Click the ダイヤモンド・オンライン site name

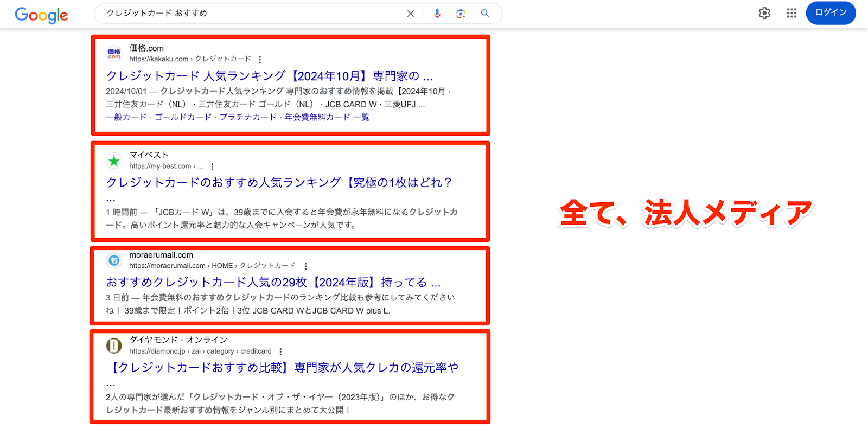click(178, 340)
